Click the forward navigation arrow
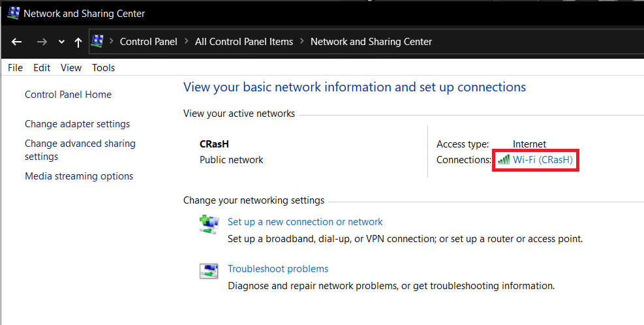644x325 pixels. 42,42
